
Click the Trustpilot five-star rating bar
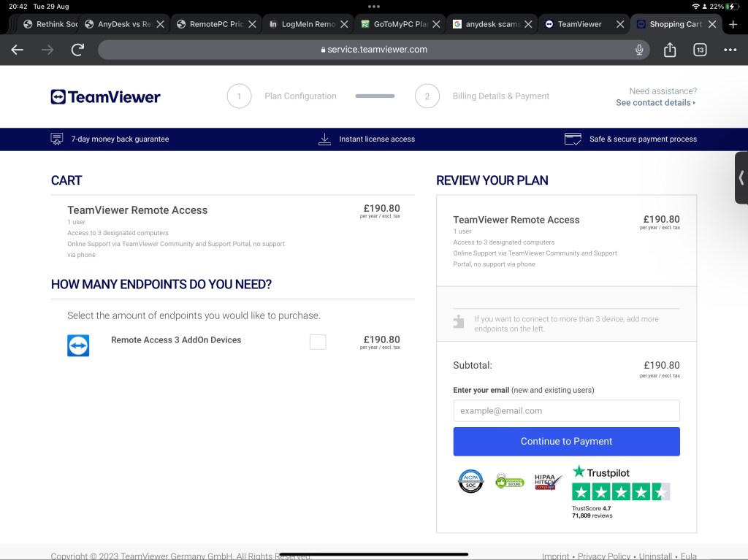[621, 492]
